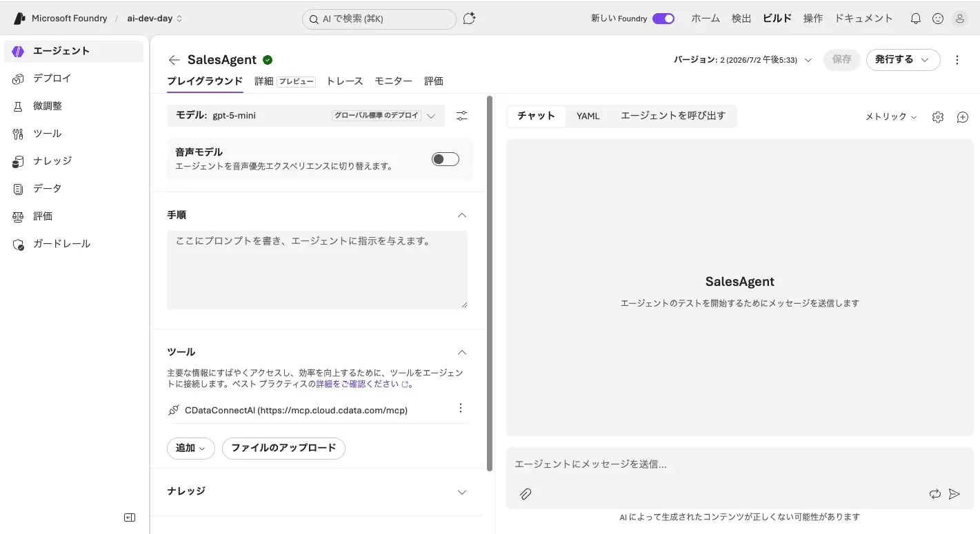This screenshot has height=534, width=980.
Task: Click the left panel vertical scrollbar
Action: (x=490, y=283)
